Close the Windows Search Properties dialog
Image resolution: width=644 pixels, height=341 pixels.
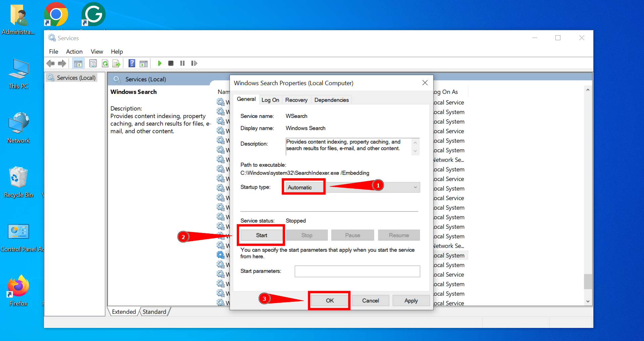click(425, 83)
